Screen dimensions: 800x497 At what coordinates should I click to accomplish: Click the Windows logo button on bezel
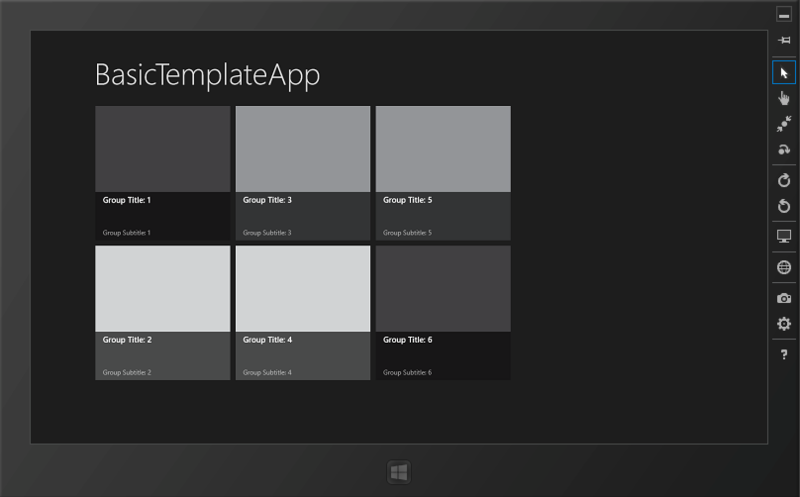(398, 473)
